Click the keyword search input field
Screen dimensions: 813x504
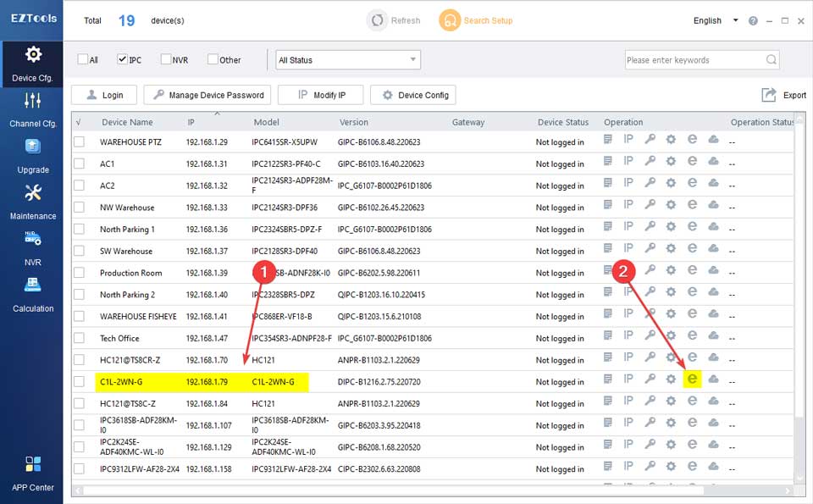point(694,60)
